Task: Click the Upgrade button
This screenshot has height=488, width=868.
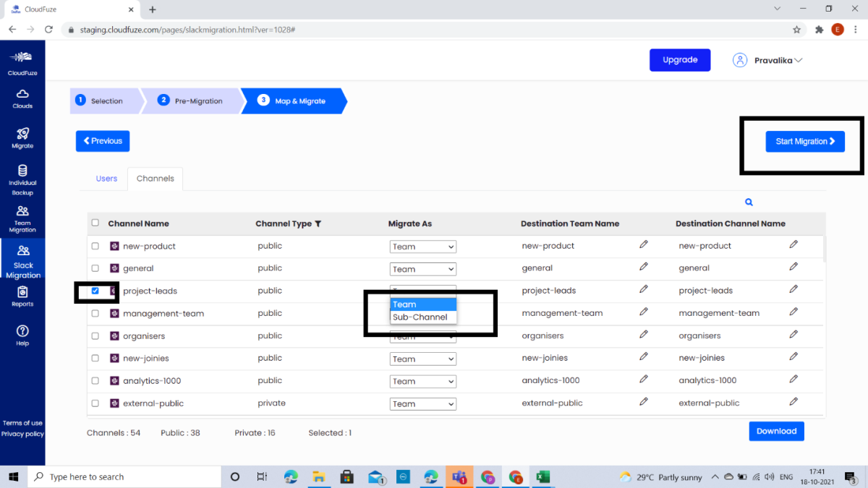Action: click(x=680, y=60)
